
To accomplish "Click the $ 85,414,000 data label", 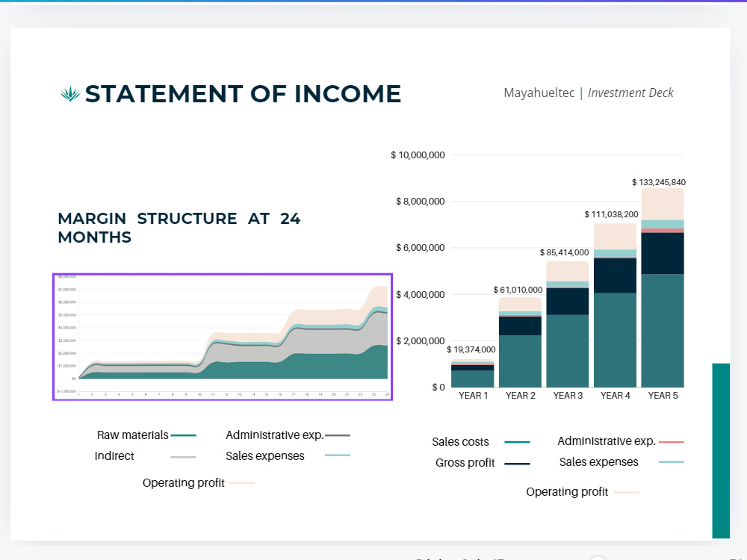I will pyautogui.click(x=564, y=252).
